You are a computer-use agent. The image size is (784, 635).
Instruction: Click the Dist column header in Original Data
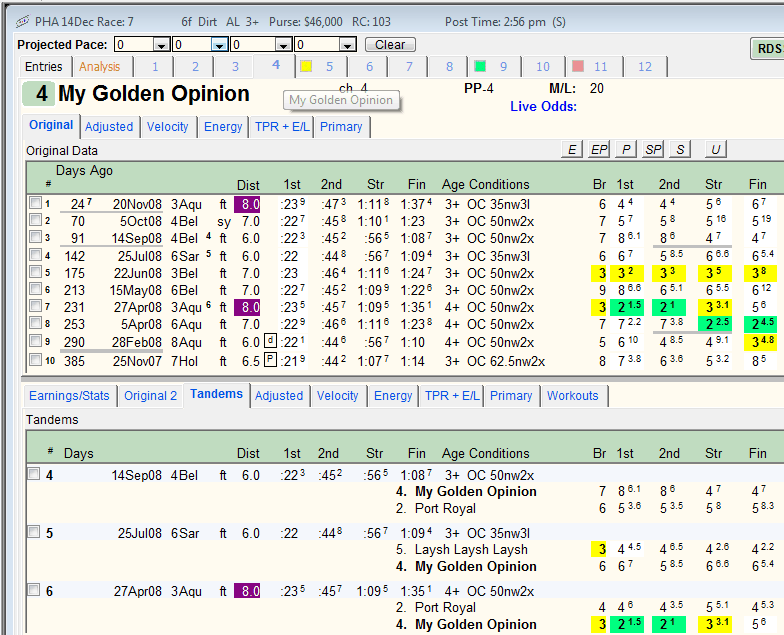248,185
